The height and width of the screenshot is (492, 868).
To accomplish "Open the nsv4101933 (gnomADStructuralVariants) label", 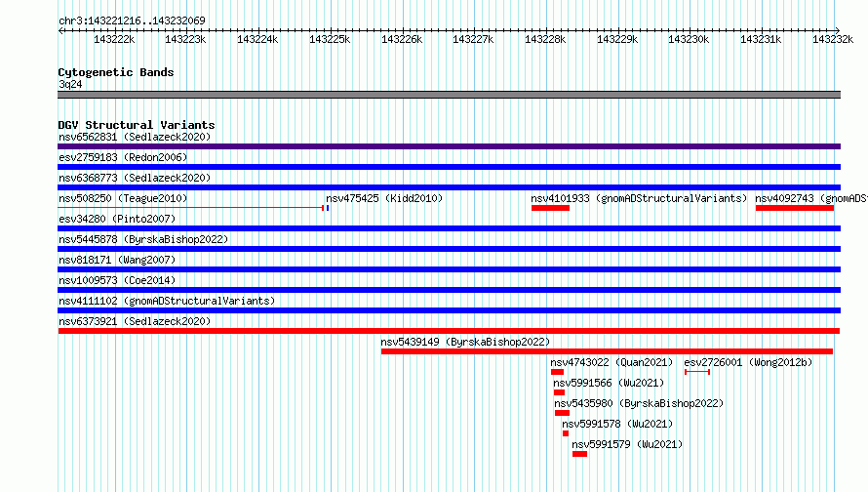I will 639,198.
